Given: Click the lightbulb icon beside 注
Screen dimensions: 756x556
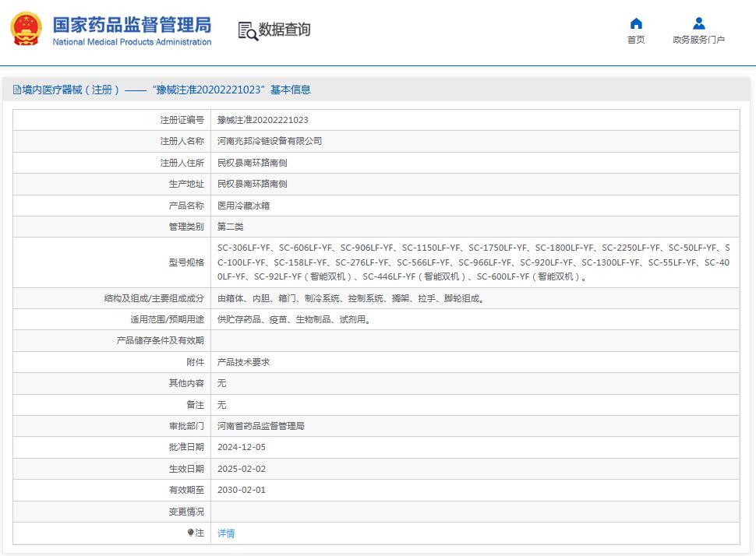Looking at the screenshot, I should [x=192, y=533].
